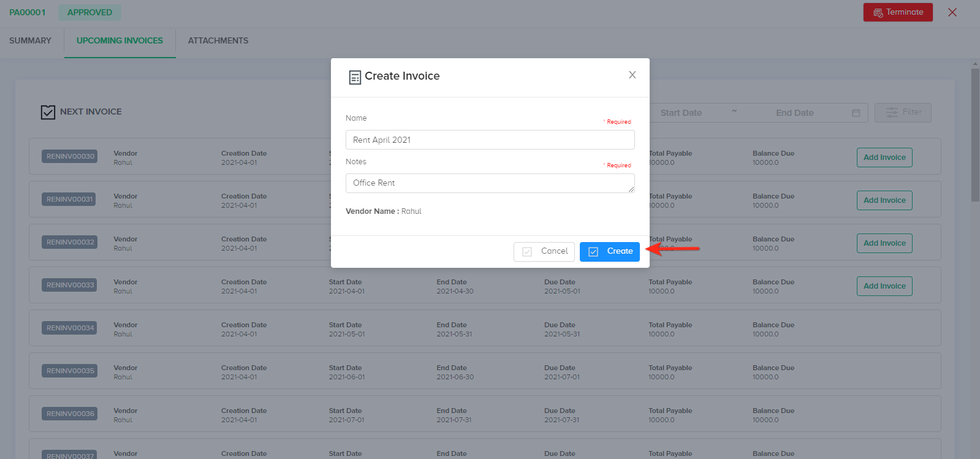Open the Attachments tab
980x459 pixels.
tap(218, 40)
